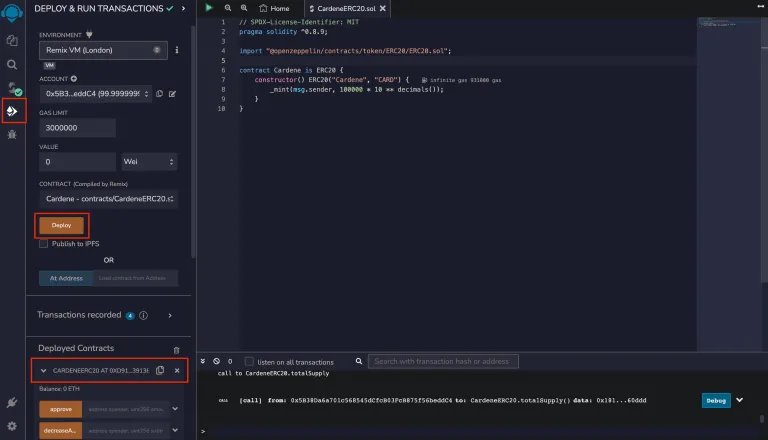The image size is (768, 440).
Task: Click the sign message edit icon
Action: pyautogui.click(x=172, y=94)
